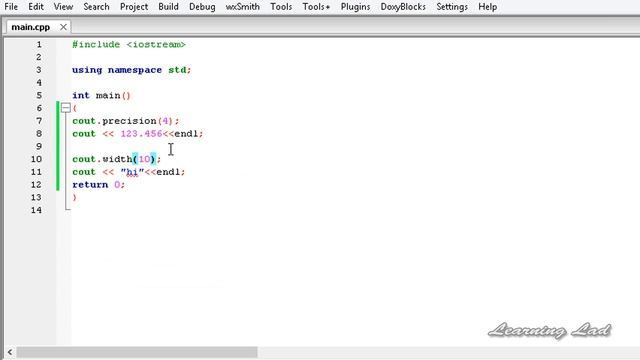This screenshot has width=640, height=360.
Task: Open the Settings menu
Action: (452, 7)
